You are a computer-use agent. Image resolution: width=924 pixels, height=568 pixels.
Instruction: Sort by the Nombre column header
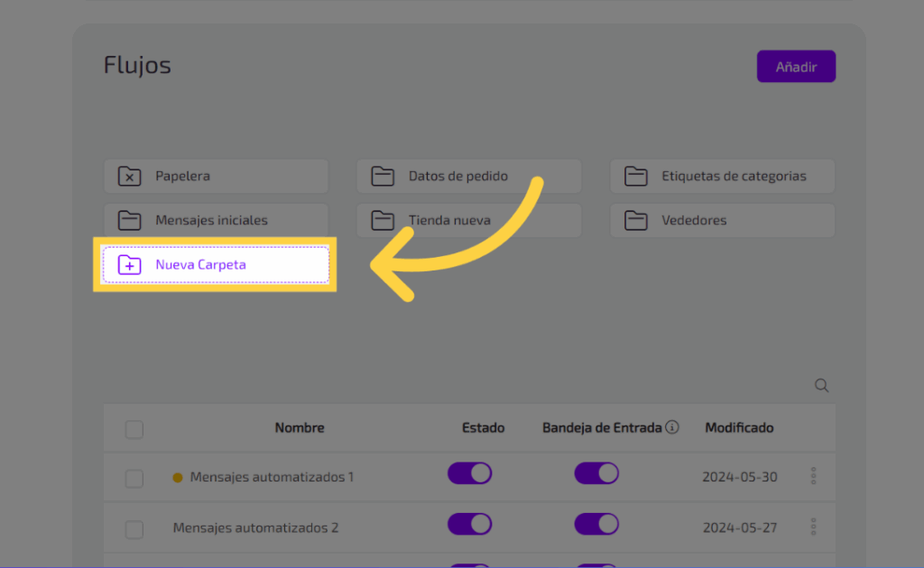[x=300, y=427]
